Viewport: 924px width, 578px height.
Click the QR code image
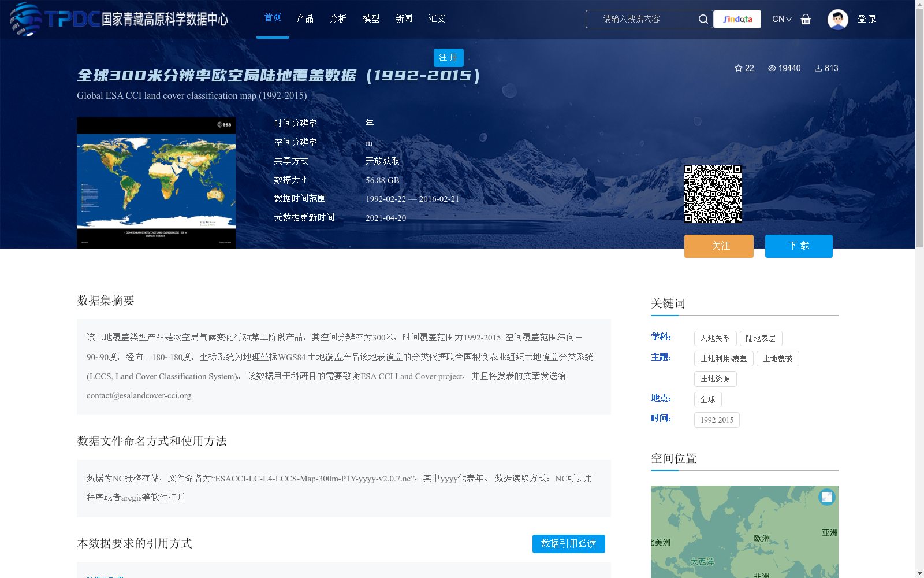click(x=713, y=194)
